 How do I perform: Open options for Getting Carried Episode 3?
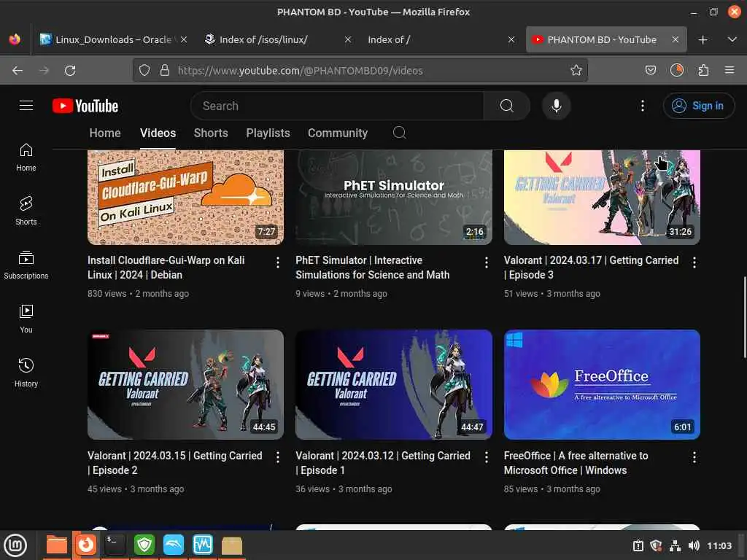(694, 262)
